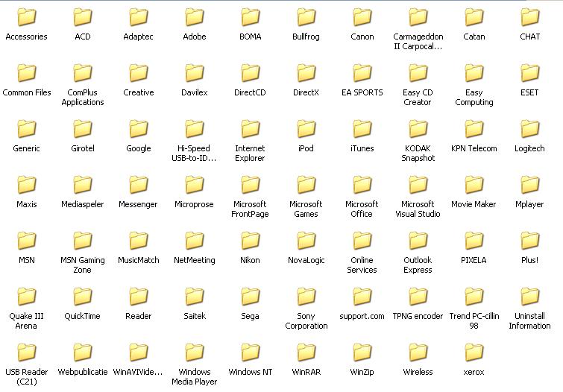Viewport: 563px width, 392px height.
Task: Select the Canon folder icon
Action: coord(362,17)
